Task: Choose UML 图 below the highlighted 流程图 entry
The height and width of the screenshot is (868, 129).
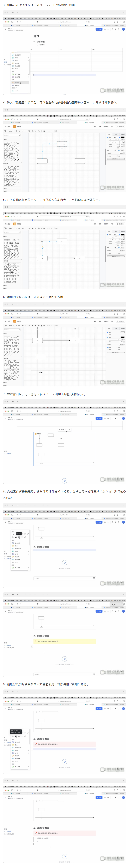Action: click(x=17, y=85)
